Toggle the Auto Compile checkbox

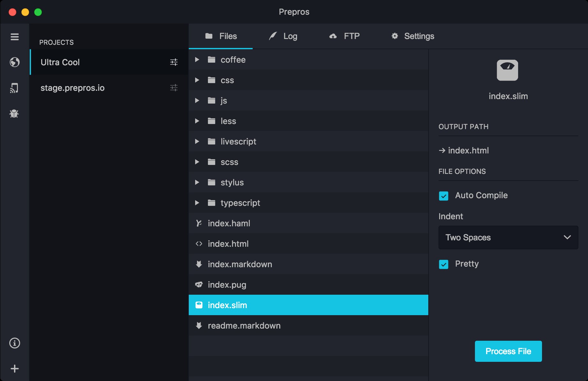[x=444, y=196]
